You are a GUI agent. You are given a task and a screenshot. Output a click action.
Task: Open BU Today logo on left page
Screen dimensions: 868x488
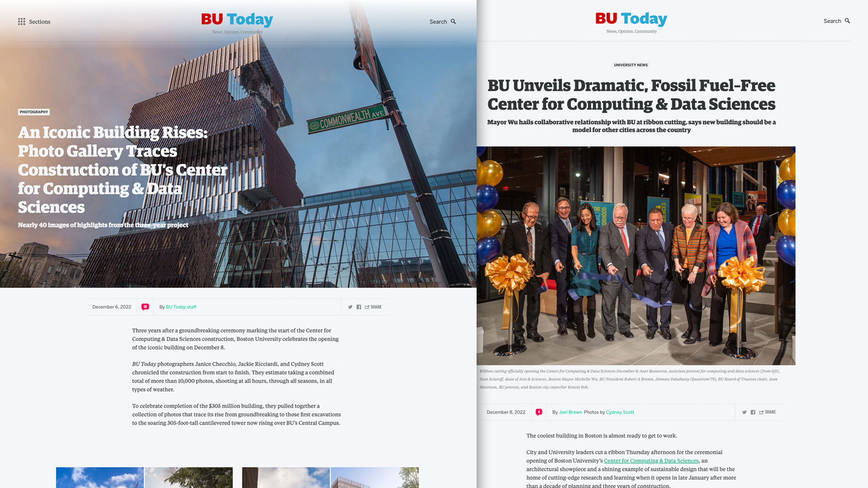tap(237, 19)
